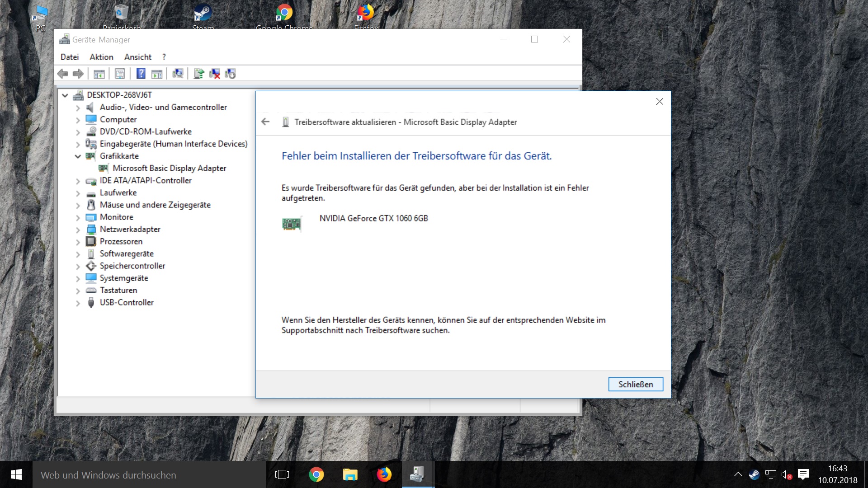Click Scan for hardware changes icon
This screenshot has height=488, width=868.
pyautogui.click(x=178, y=74)
